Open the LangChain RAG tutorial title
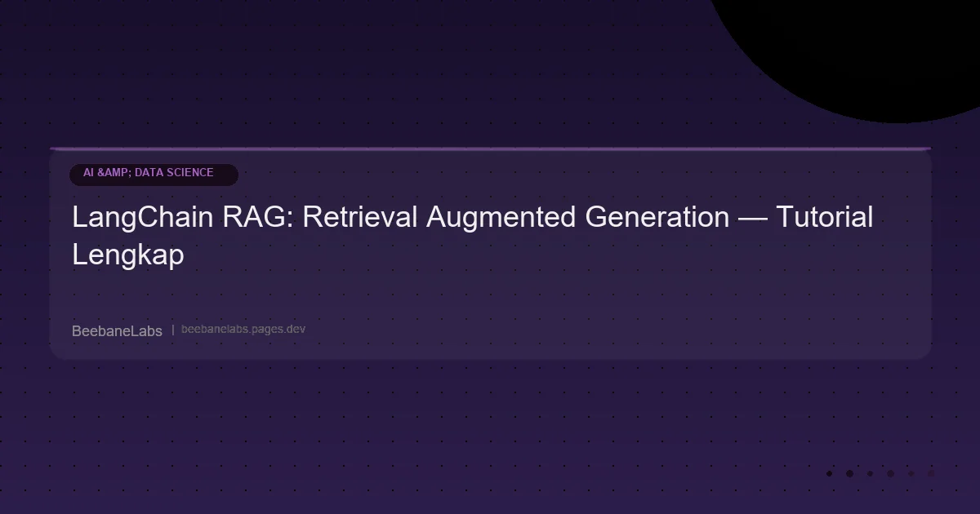This screenshot has width=980, height=514. (473, 237)
